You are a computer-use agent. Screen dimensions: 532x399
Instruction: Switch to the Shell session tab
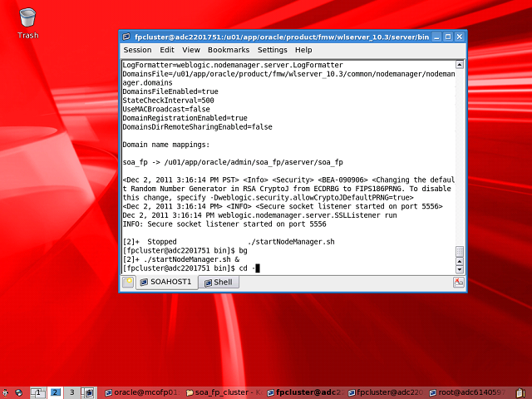point(219,283)
